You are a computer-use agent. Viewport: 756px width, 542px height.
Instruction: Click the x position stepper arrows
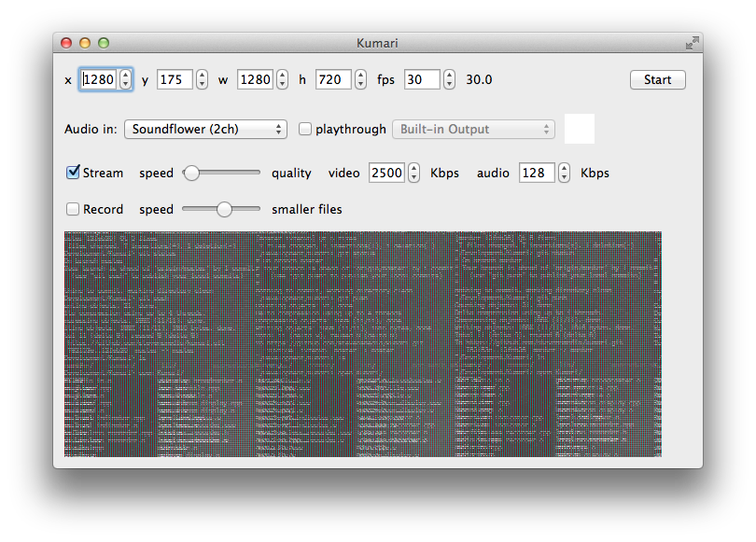(126, 80)
